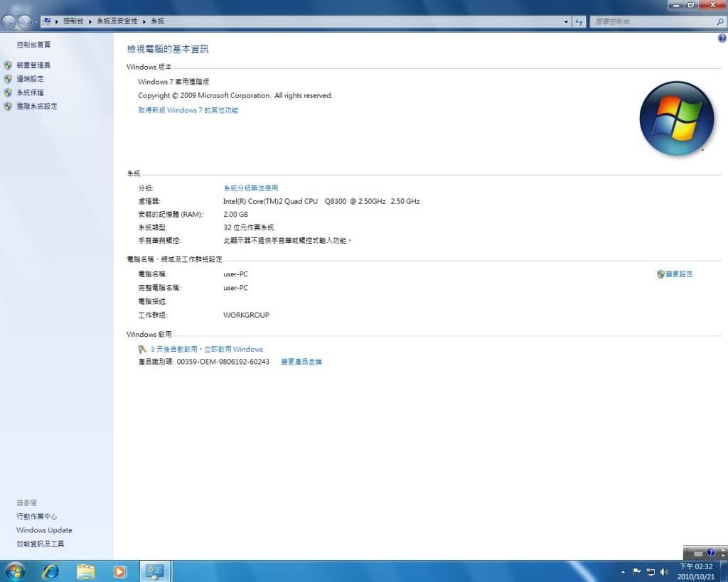
Task: Open the network tray icon
Action: point(651,572)
